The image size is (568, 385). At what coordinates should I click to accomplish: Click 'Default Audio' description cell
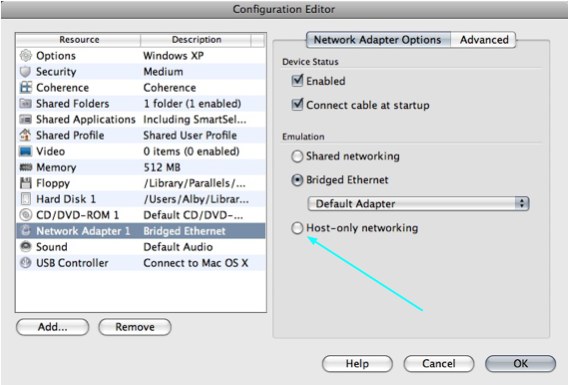point(178,247)
